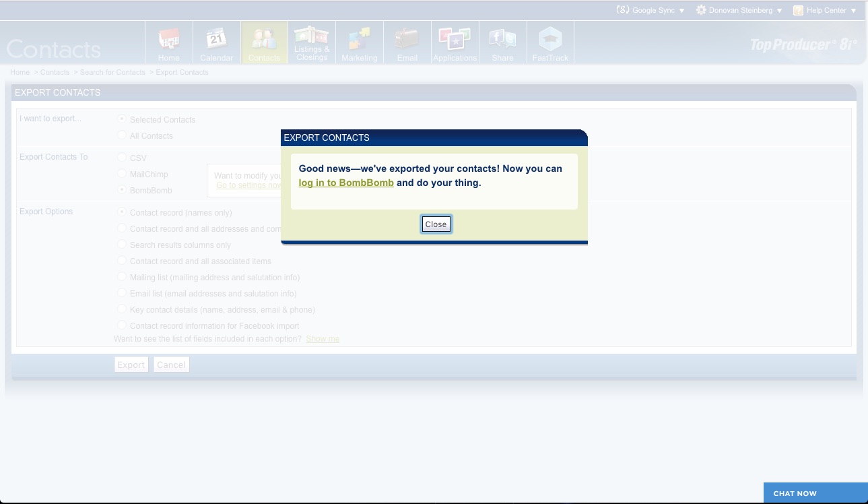Open Listings & Closings icon
Image resolution: width=868 pixels, height=504 pixels.
(x=312, y=42)
